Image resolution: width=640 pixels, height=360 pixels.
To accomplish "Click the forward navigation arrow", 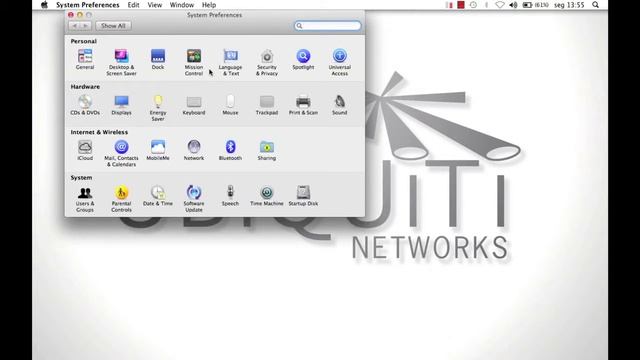I will point(85,26).
